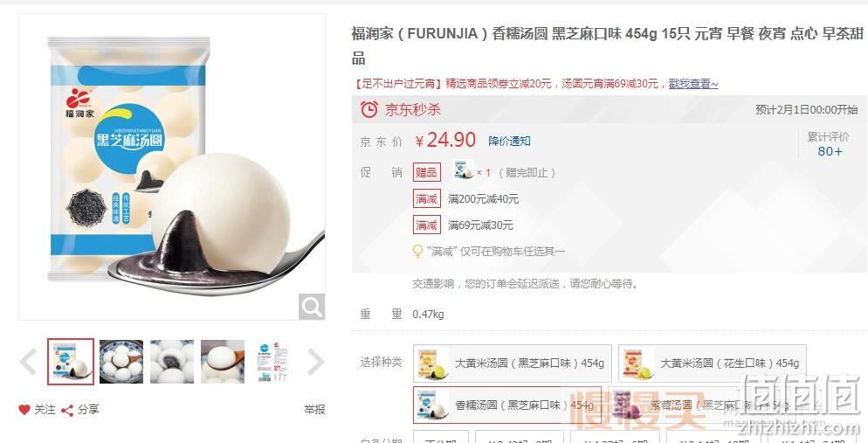Click the magnifier zoom icon on product image

click(x=312, y=307)
